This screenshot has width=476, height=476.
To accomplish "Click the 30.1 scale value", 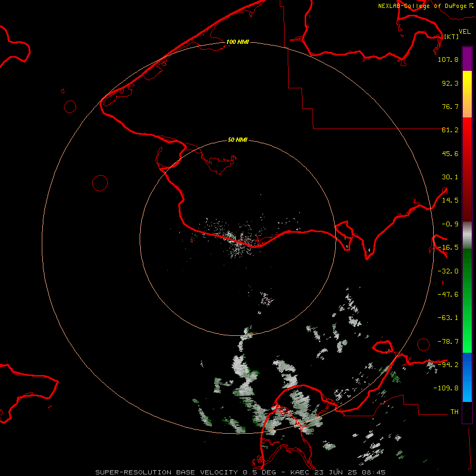I will tap(450, 177).
